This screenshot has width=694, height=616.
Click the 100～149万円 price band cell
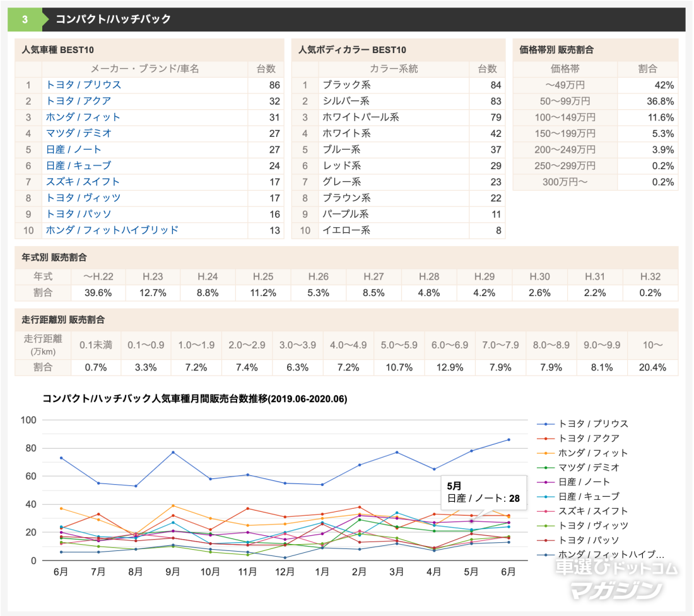tap(565, 117)
